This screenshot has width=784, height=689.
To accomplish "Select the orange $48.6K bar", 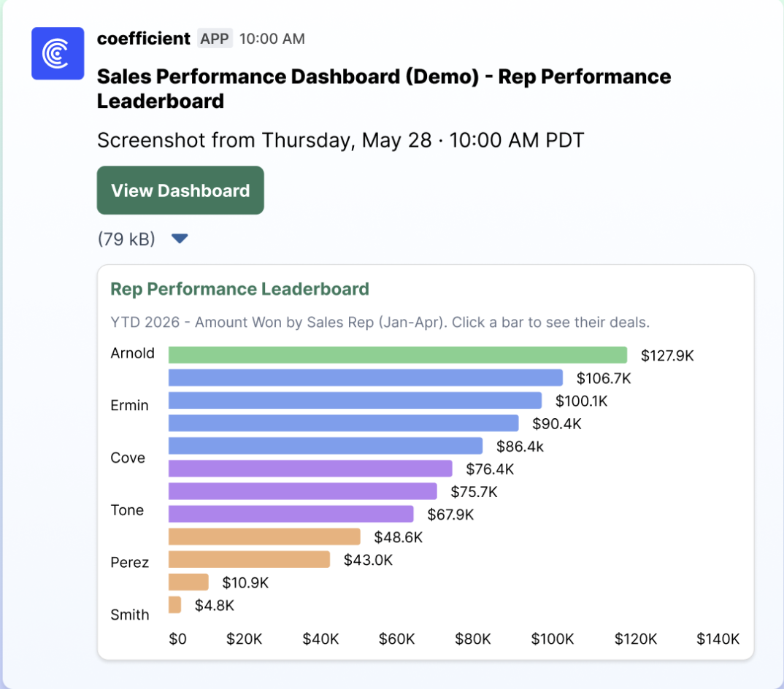I will pyautogui.click(x=264, y=536).
